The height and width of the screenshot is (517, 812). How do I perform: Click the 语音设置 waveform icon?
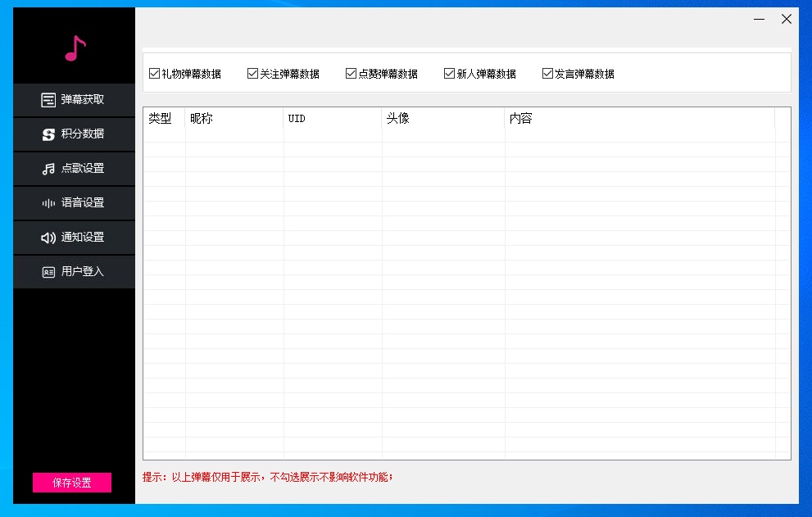point(48,203)
